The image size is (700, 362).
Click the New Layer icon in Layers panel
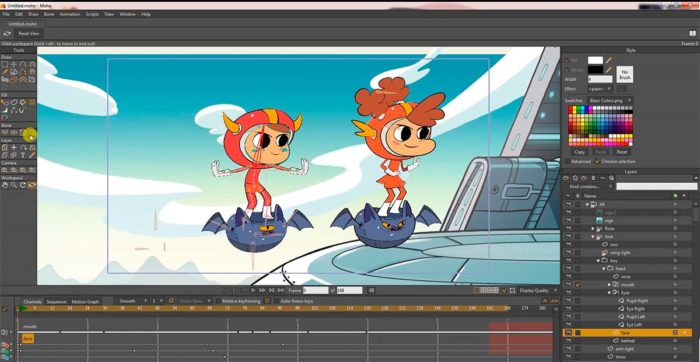pos(566,178)
